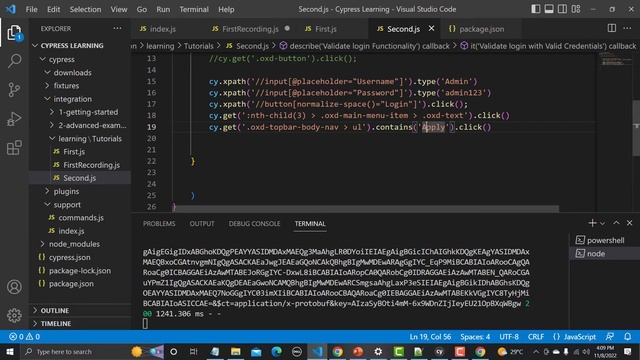Image resolution: width=640 pixels, height=360 pixels.
Task: Open the Accounts icon
Action: [x=14, y=287]
